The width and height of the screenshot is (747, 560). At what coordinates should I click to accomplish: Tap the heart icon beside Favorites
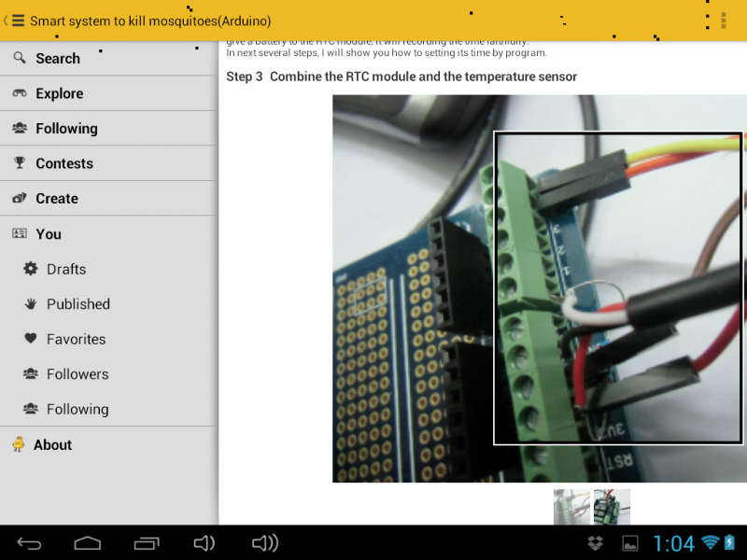(31, 339)
